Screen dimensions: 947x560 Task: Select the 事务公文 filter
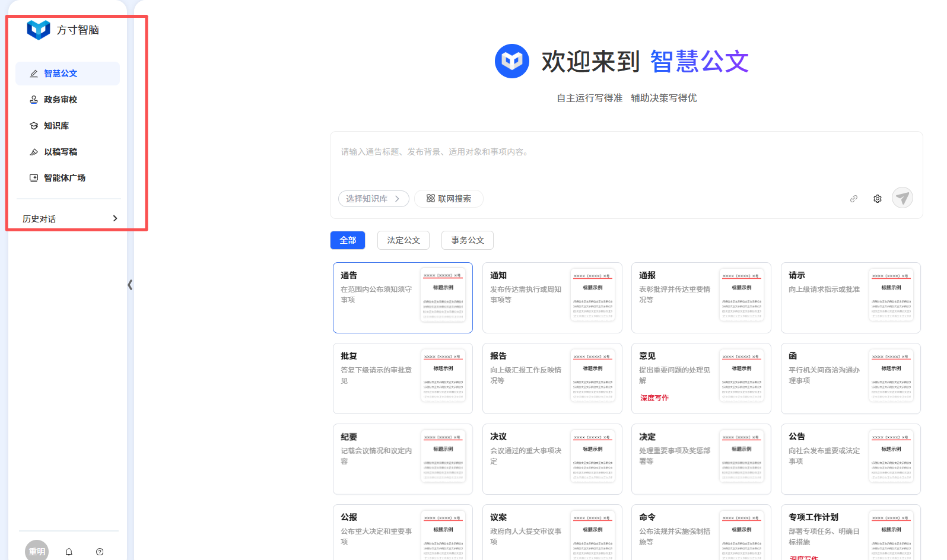pyautogui.click(x=467, y=240)
